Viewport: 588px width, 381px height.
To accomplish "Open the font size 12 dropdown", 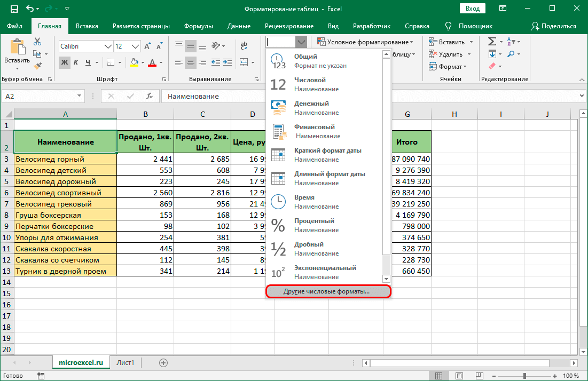I will click(x=136, y=46).
